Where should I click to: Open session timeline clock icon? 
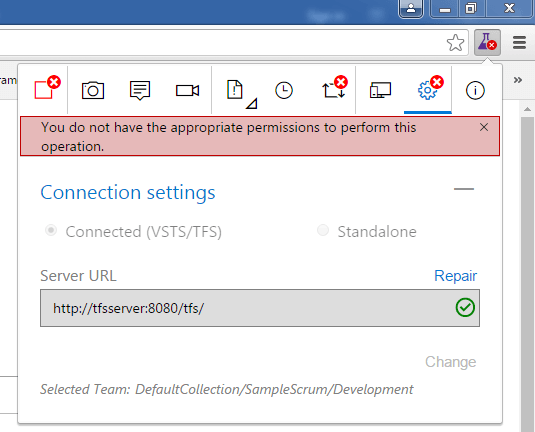(x=284, y=90)
